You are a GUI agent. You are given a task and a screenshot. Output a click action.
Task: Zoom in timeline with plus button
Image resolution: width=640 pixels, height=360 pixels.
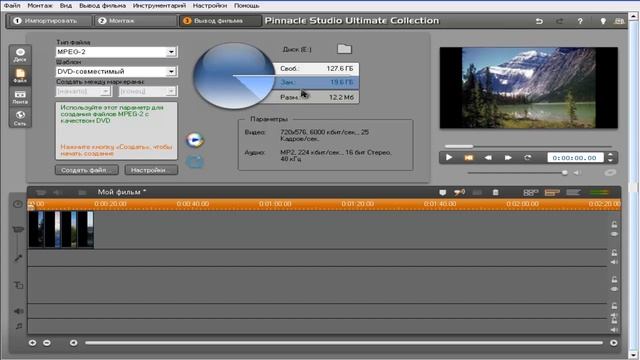coord(32,343)
